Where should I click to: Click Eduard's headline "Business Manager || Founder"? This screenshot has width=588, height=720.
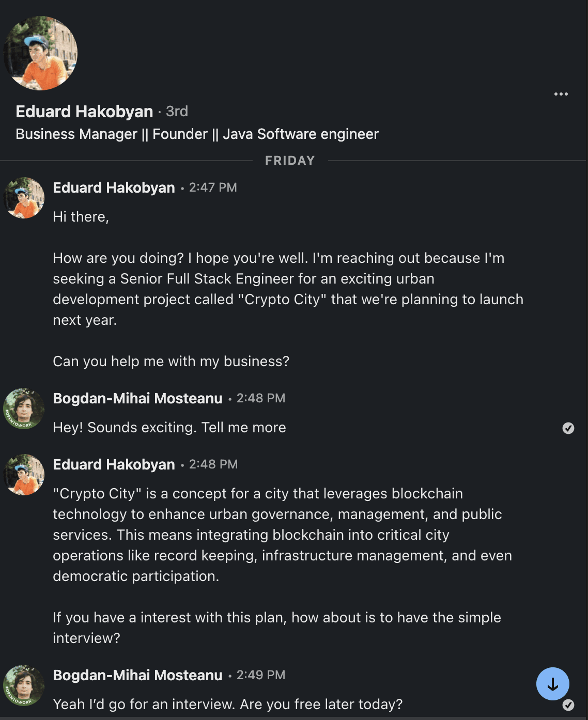196,134
